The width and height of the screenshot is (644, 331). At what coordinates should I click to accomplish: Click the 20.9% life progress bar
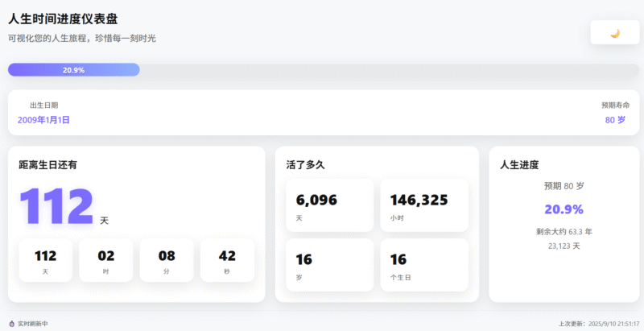[x=74, y=70]
